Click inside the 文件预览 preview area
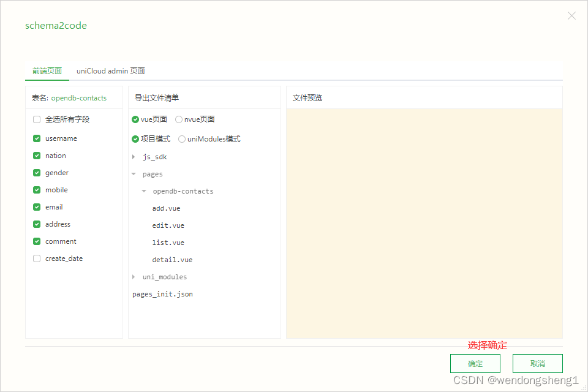The image size is (588, 392). click(424, 224)
